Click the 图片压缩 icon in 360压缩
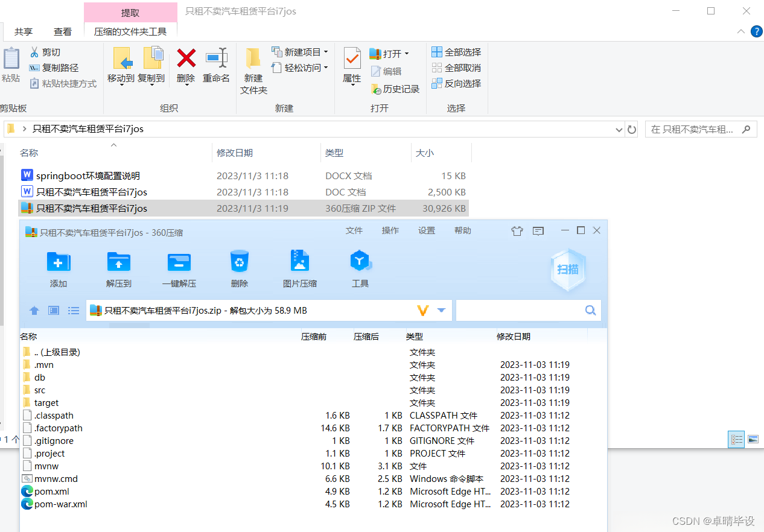 pos(299,261)
